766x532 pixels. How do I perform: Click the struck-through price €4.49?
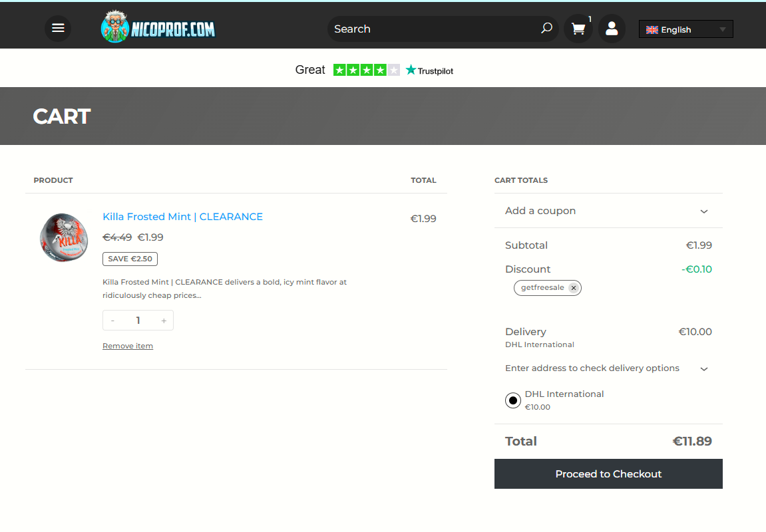point(117,237)
